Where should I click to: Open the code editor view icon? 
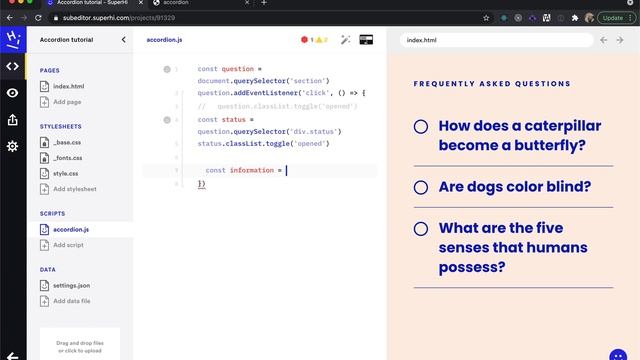[x=12, y=66]
